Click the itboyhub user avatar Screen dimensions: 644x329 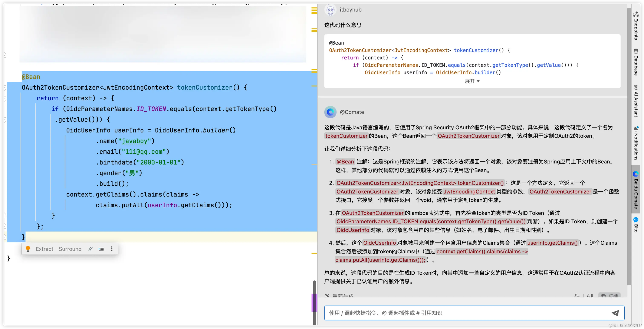pos(330,10)
